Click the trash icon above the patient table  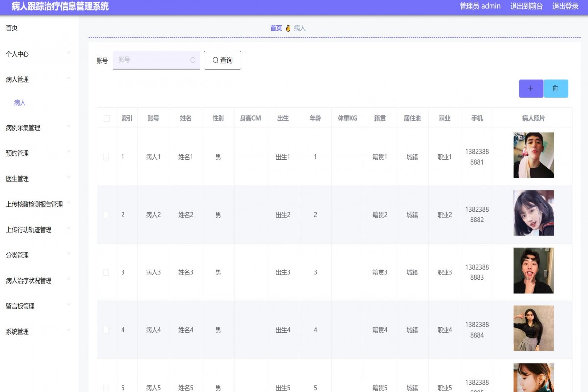[x=556, y=88]
